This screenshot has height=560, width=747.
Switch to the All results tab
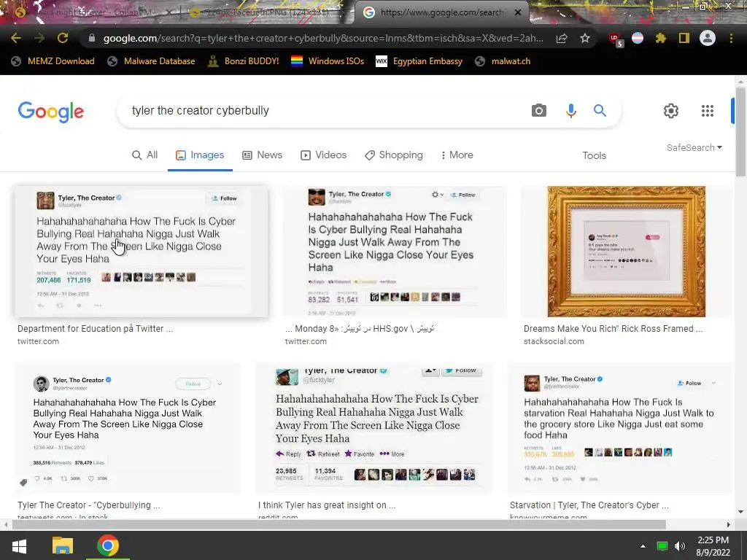point(145,155)
